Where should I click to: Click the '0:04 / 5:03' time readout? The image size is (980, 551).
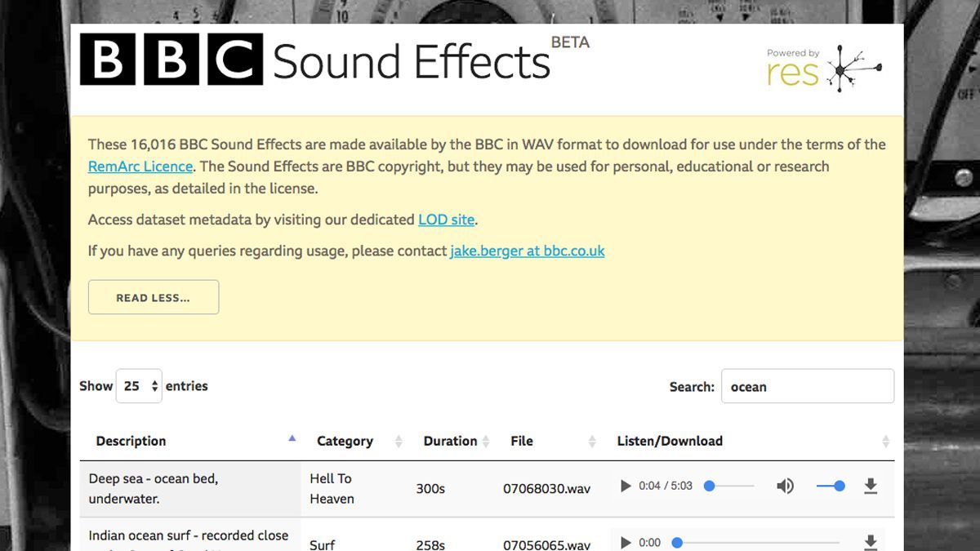(666, 486)
